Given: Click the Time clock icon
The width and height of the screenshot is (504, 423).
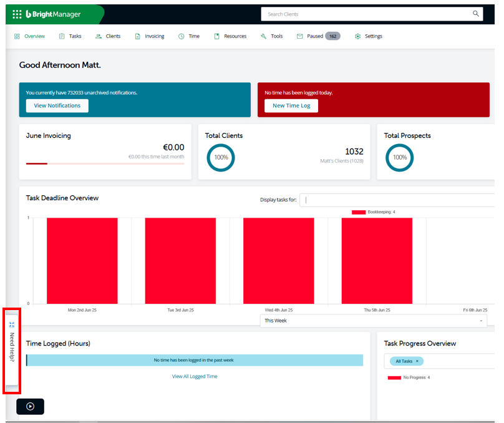Looking at the screenshot, I should pyautogui.click(x=182, y=36).
